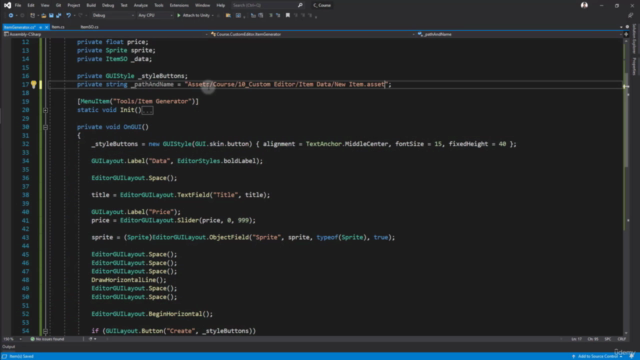Close the ItemGenerator.cs tab

(47, 27)
